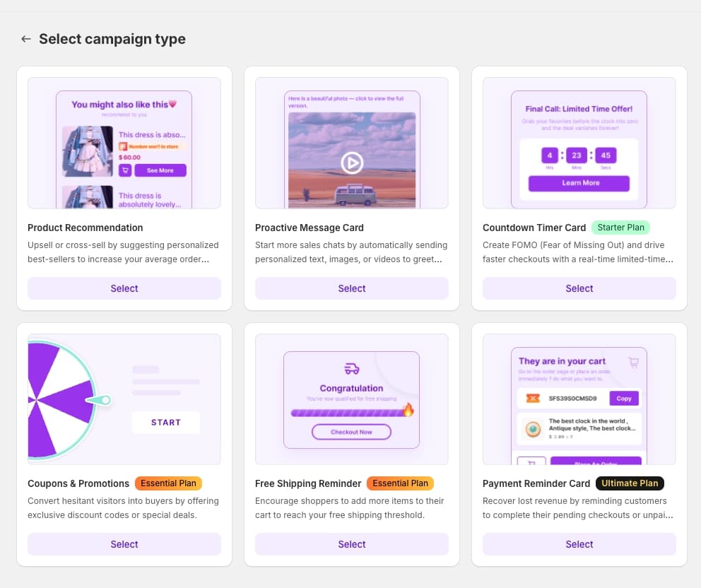Image resolution: width=701 pixels, height=588 pixels.
Task: Click Copy next to coupon code SFS39S0CMSD9
Action: pyautogui.click(x=624, y=399)
